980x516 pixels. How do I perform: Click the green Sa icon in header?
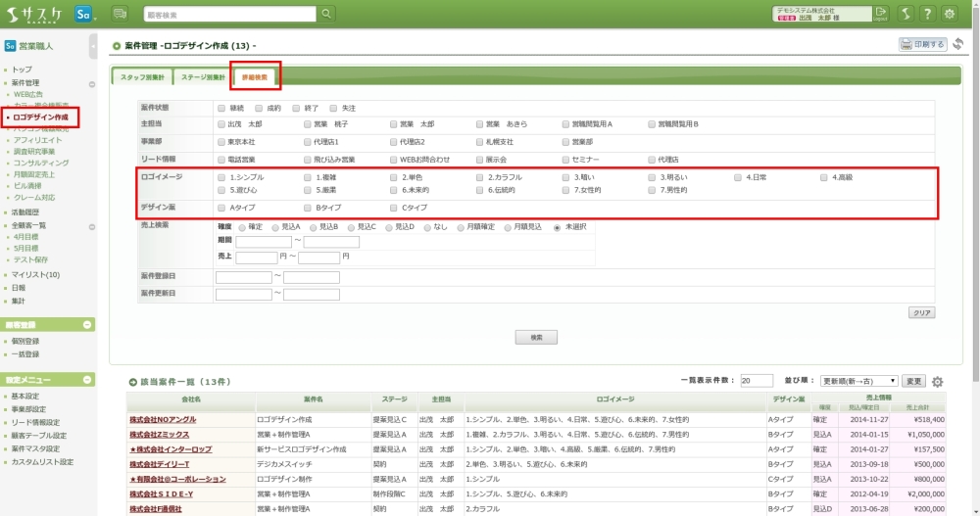click(84, 14)
